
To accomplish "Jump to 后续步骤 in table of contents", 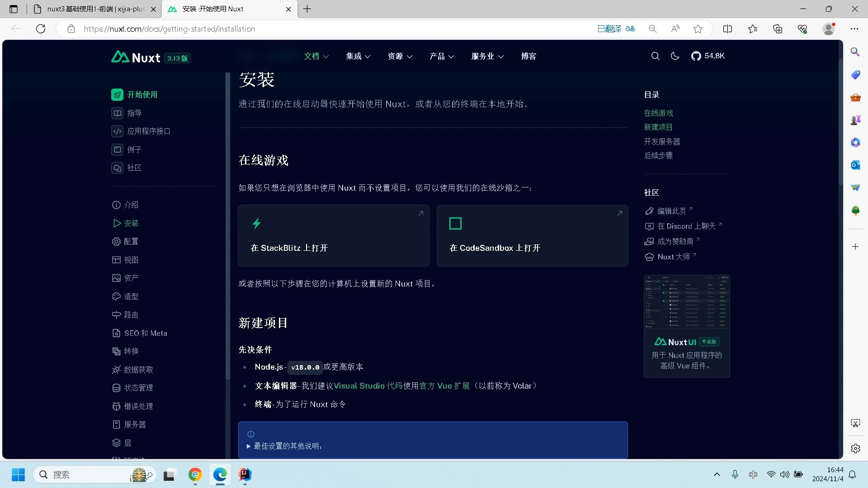I will click(x=658, y=155).
